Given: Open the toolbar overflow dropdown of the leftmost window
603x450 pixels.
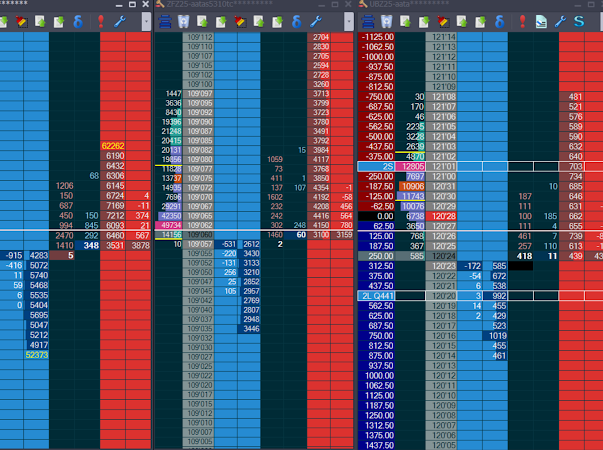Looking at the screenshot, I should [146, 22].
